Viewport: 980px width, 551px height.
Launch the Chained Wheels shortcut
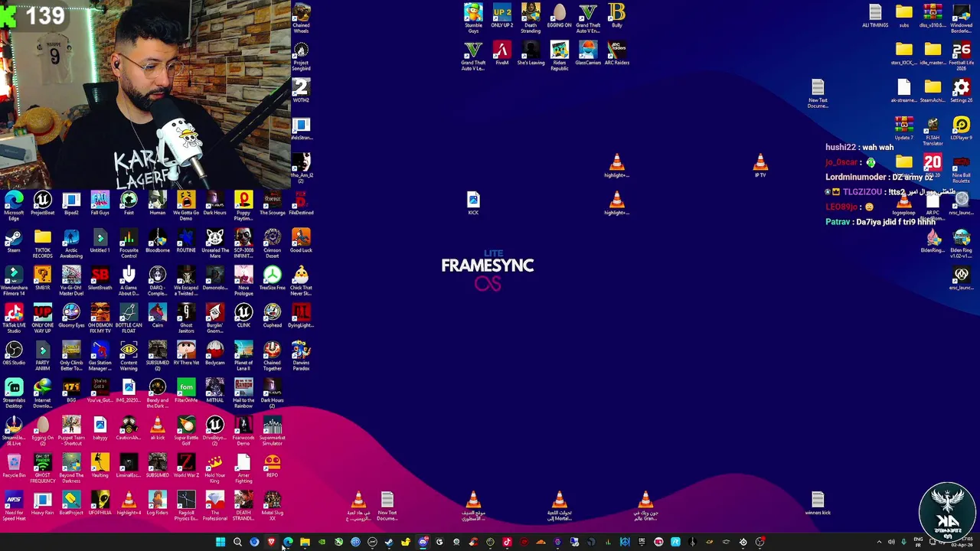coord(301,18)
